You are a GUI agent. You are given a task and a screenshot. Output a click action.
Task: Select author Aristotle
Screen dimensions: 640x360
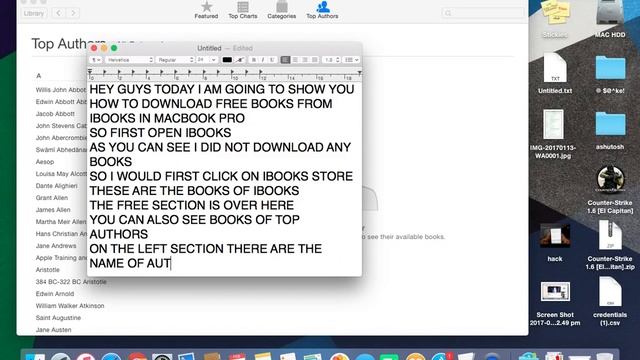tap(48, 270)
